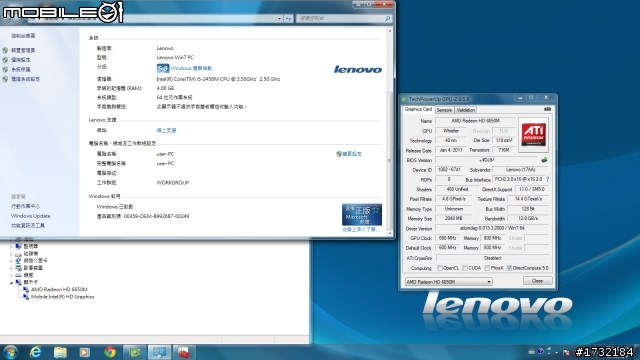Click the 變更設定 change settings link
Image resolution: width=640 pixels, height=360 pixels.
[351, 154]
